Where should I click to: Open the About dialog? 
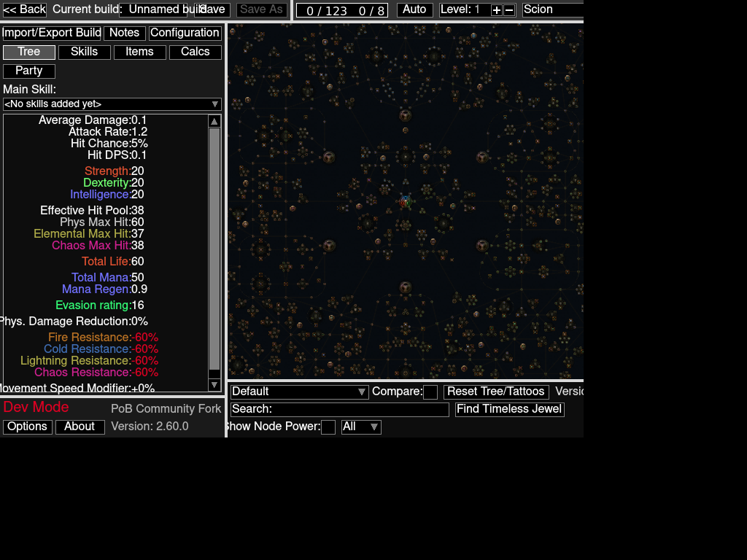(80, 427)
